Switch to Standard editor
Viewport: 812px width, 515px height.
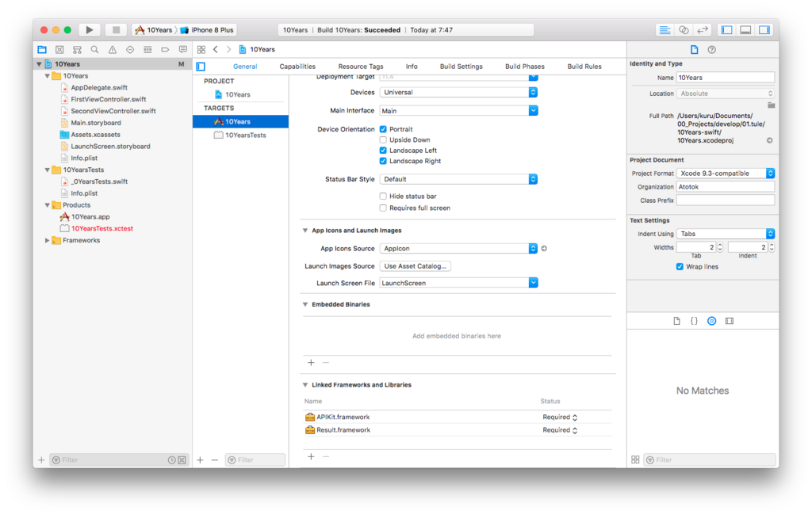pyautogui.click(x=665, y=30)
